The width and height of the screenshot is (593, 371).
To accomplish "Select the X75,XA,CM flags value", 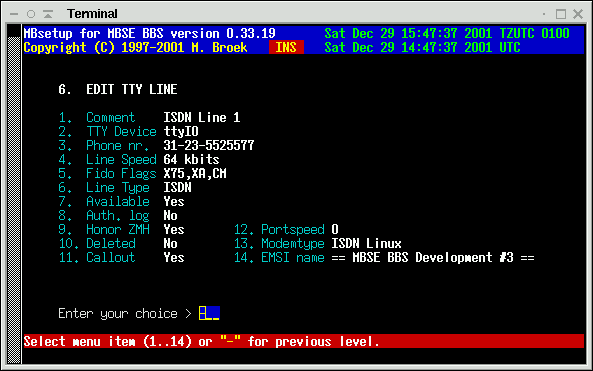I will pyautogui.click(x=195, y=173).
